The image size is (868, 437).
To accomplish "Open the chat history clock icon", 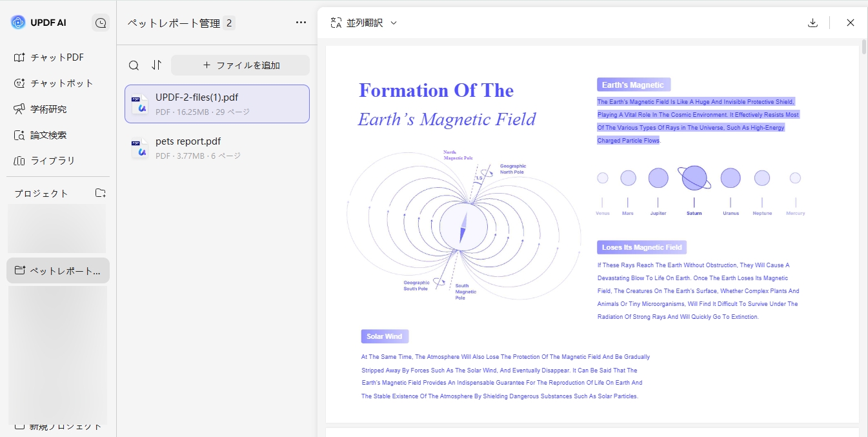I will [x=101, y=23].
